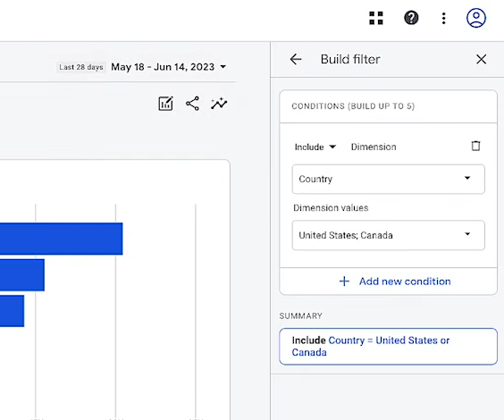The image size is (504, 420).
Task: Open the Country dimension dropdown
Action: (x=389, y=179)
